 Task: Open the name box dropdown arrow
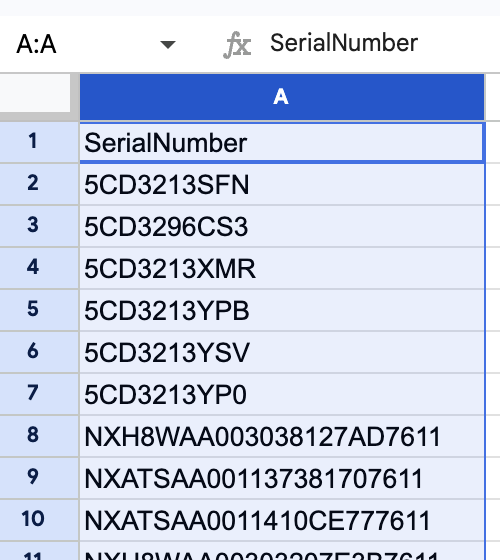(x=168, y=45)
